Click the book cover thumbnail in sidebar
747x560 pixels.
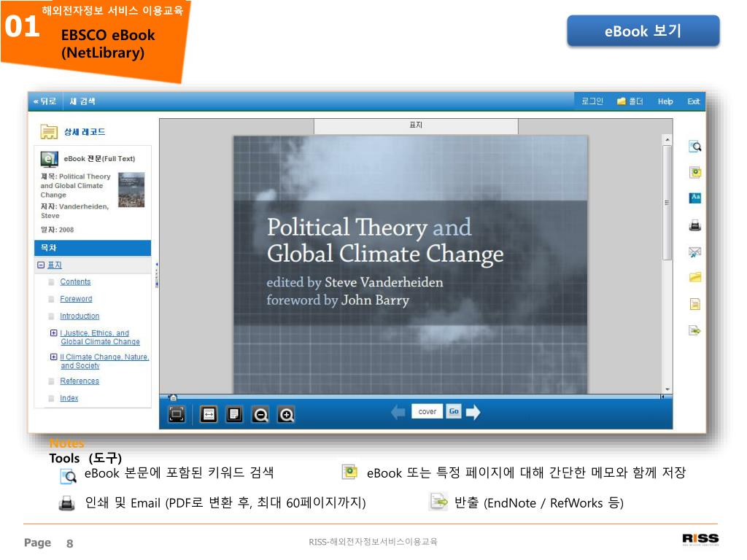tap(131, 190)
